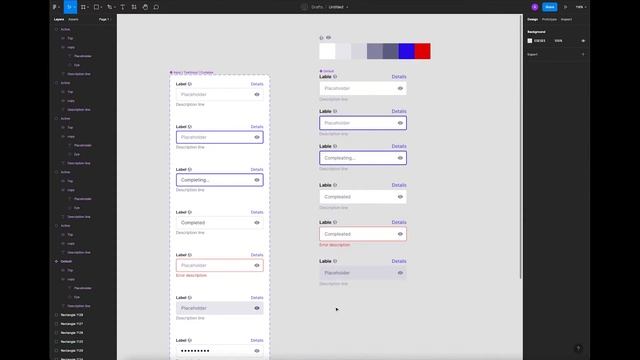The width and height of the screenshot is (640, 360).
Task: Click the Compleating... text input
Action: point(363,158)
